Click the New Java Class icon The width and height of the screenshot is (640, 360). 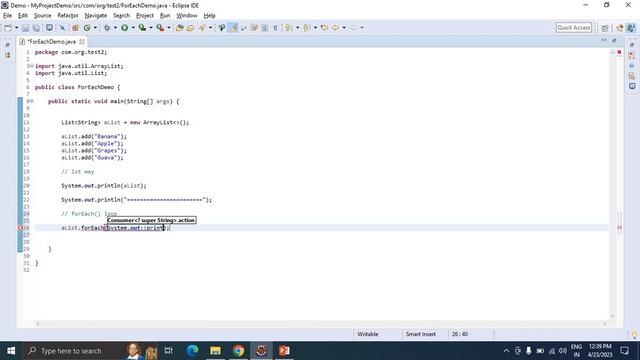(87, 28)
